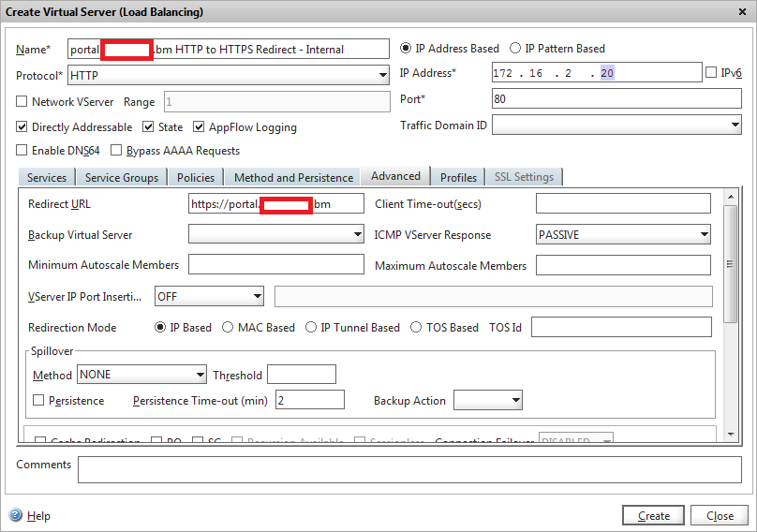Open Backup Action dropdown
This screenshot has height=532, width=757.
pos(488,400)
